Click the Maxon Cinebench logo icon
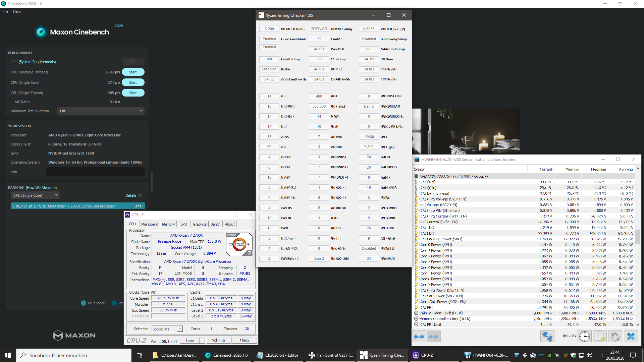 [41, 32]
